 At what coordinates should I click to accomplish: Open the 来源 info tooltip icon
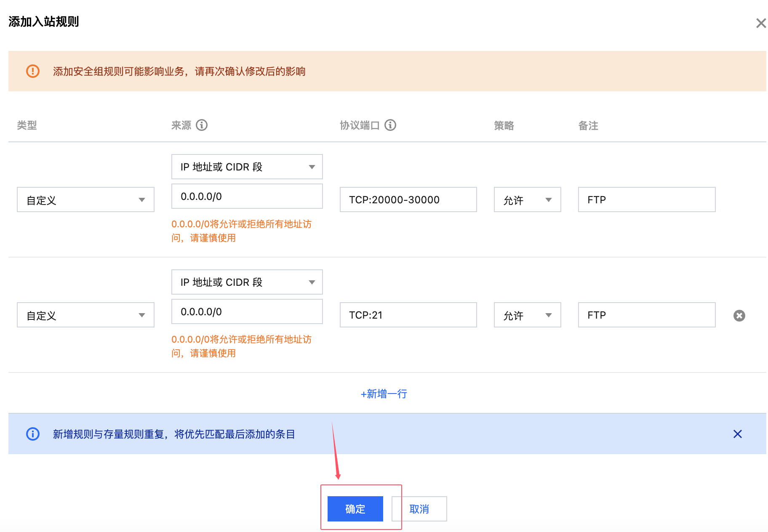tap(202, 125)
